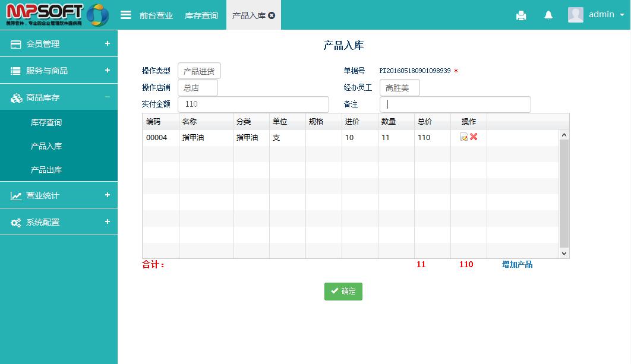The height and width of the screenshot is (364, 631).
Task: Switch to the 库存查询 tab
Action: coord(201,15)
